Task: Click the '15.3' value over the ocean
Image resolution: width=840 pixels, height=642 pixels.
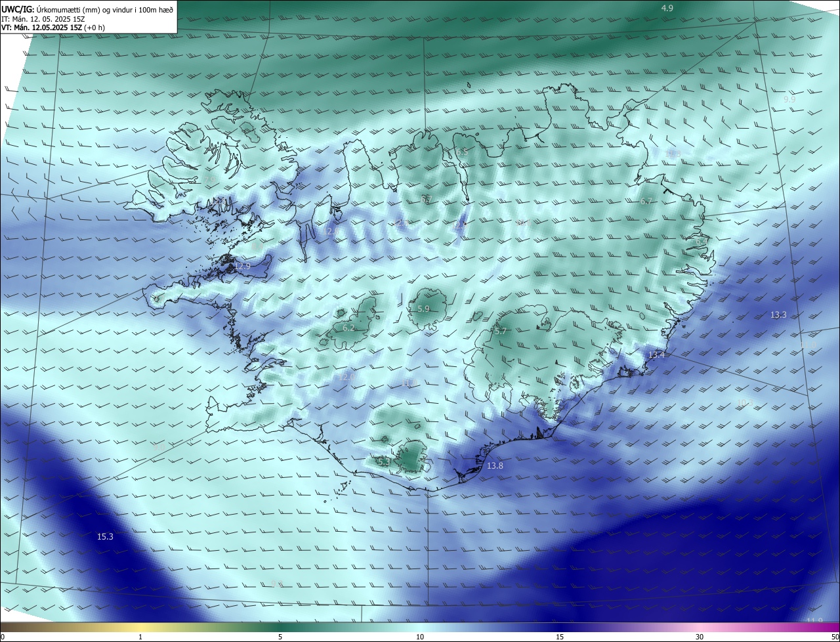Action: point(105,536)
